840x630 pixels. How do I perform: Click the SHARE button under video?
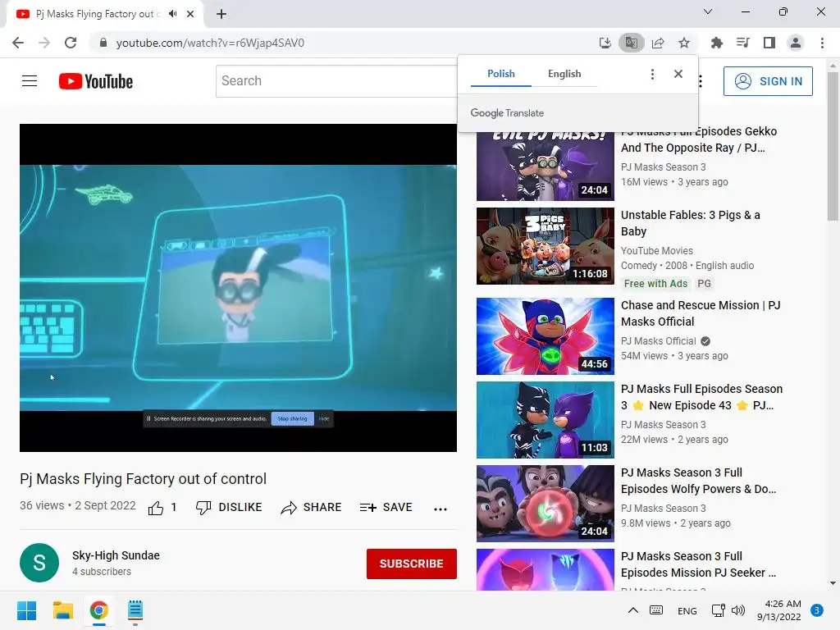point(311,507)
